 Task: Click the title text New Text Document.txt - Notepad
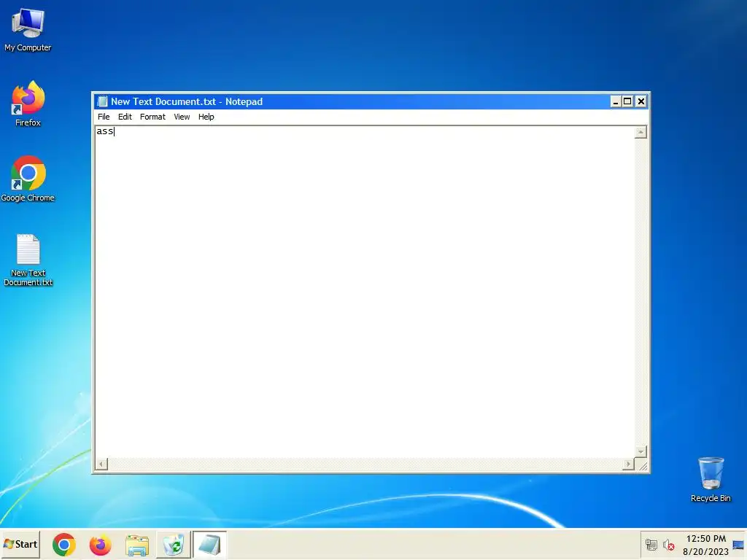pos(187,101)
